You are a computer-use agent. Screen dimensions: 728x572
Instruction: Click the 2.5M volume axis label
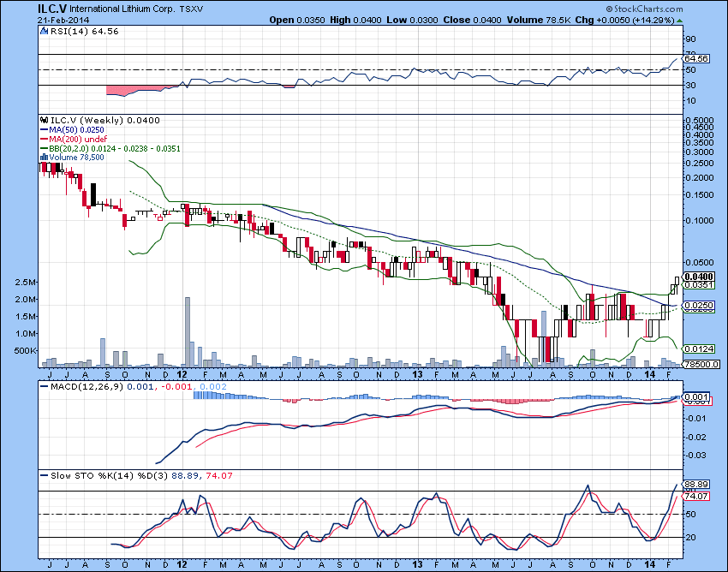tap(26, 283)
